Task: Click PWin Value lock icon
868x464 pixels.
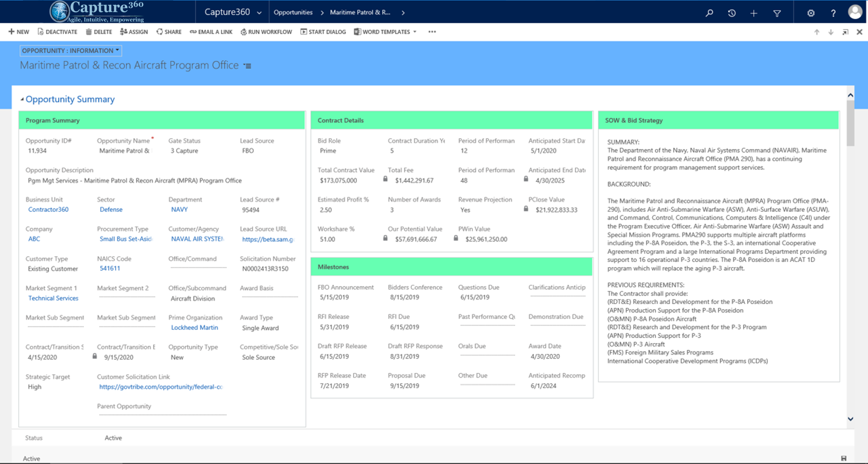Action: pos(456,238)
